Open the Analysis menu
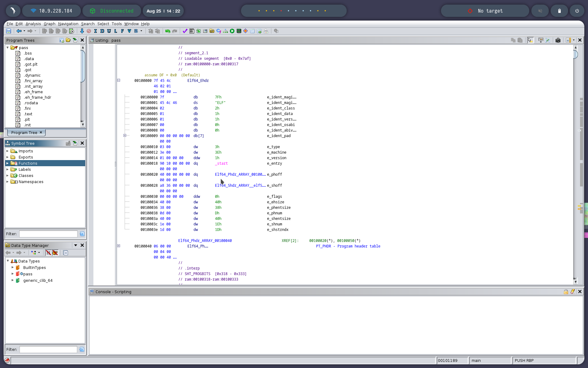This screenshot has width=588, height=368. point(33,24)
